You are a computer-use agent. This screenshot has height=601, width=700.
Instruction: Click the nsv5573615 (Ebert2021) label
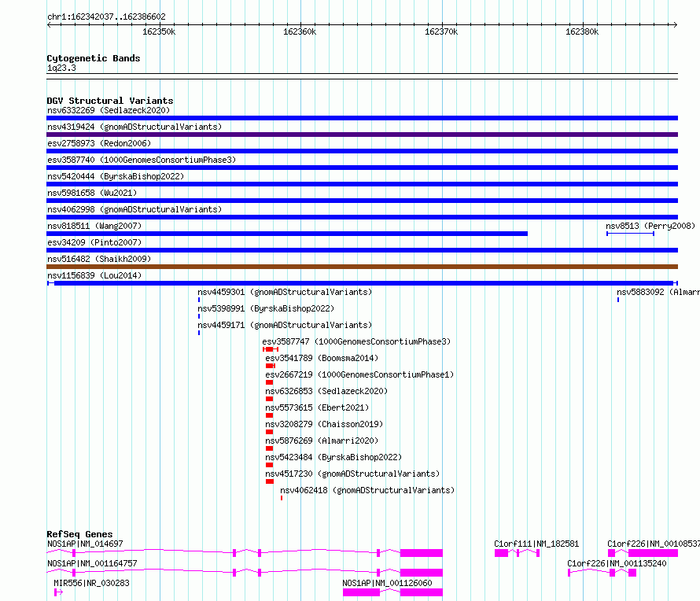[x=317, y=407]
